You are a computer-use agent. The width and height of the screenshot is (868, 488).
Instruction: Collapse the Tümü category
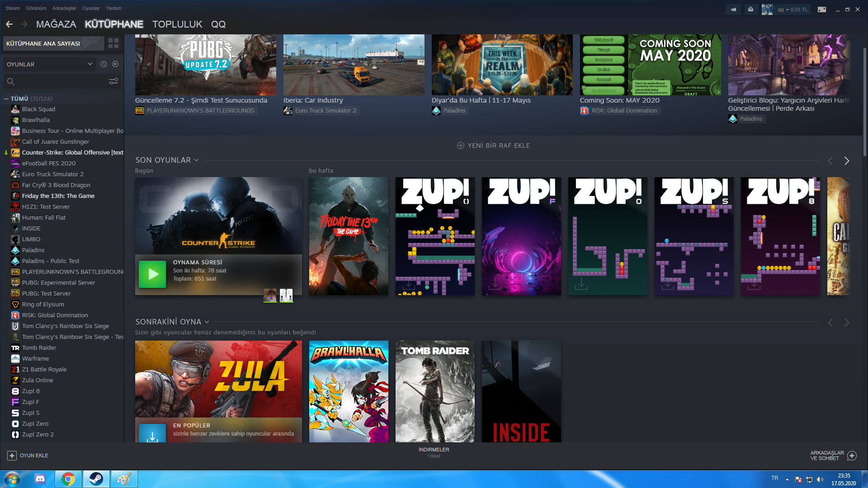pyautogui.click(x=6, y=99)
